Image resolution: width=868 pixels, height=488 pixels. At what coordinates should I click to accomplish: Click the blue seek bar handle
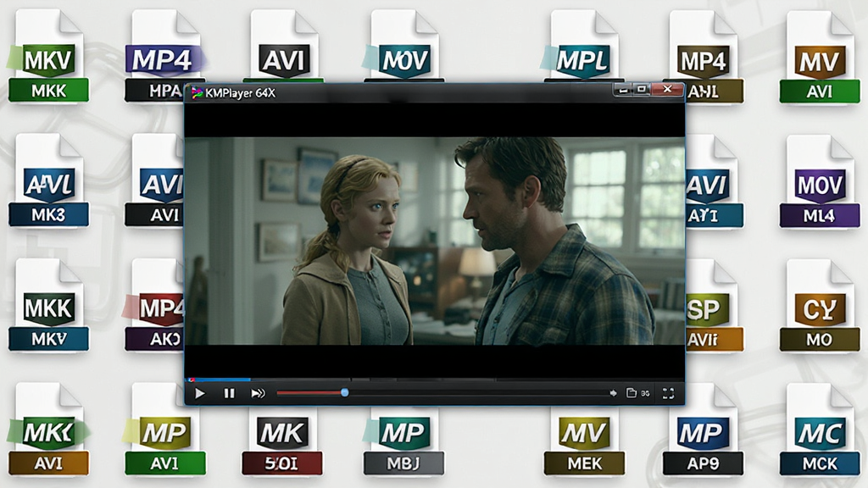pyautogui.click(x=345, y=392)
